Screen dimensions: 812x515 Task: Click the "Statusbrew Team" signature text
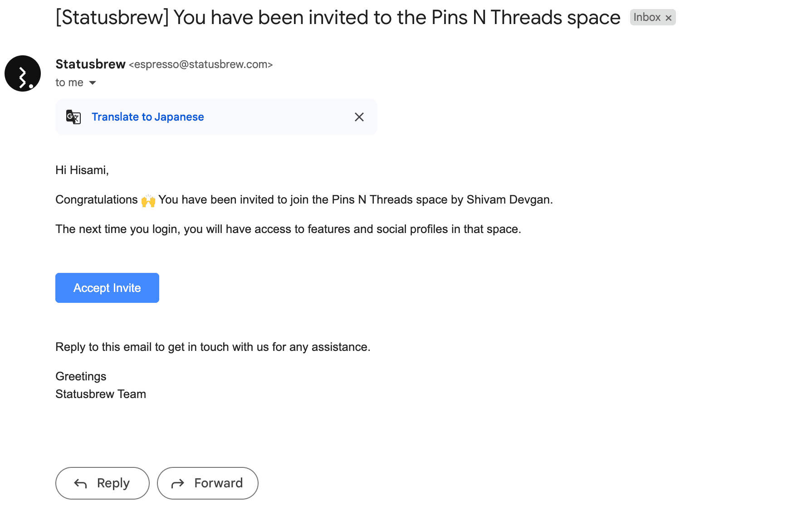101,394
